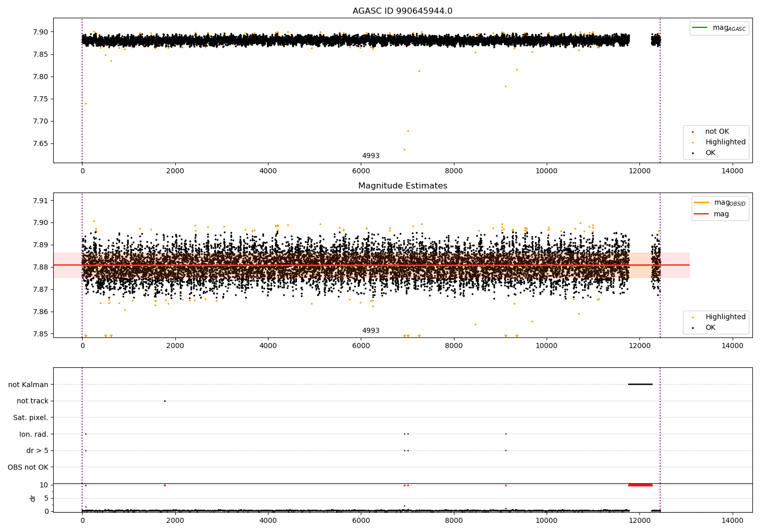Click the 'not Kalman' y-axis label
Viewport: 760px width, 532px height.
point(28,385)
